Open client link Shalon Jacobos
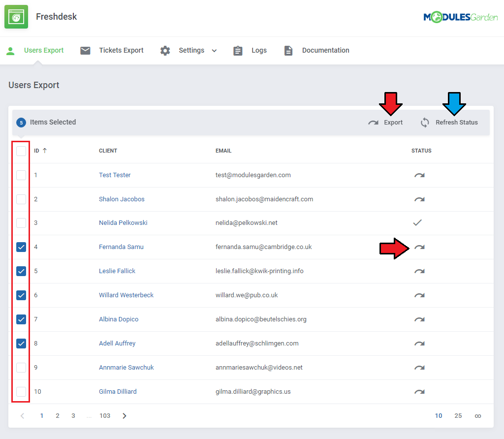 coord(122,199)
